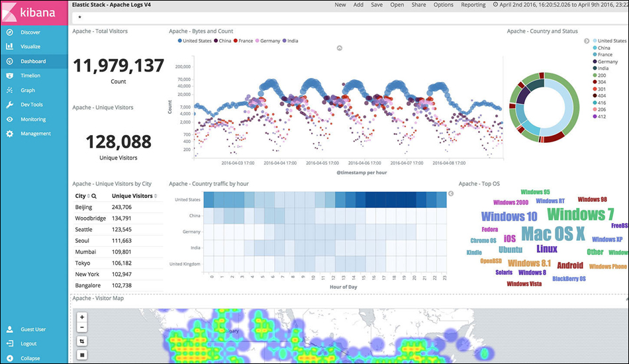Open Timelion mask icon
The image size is (629, 364).
click(10, 75)
